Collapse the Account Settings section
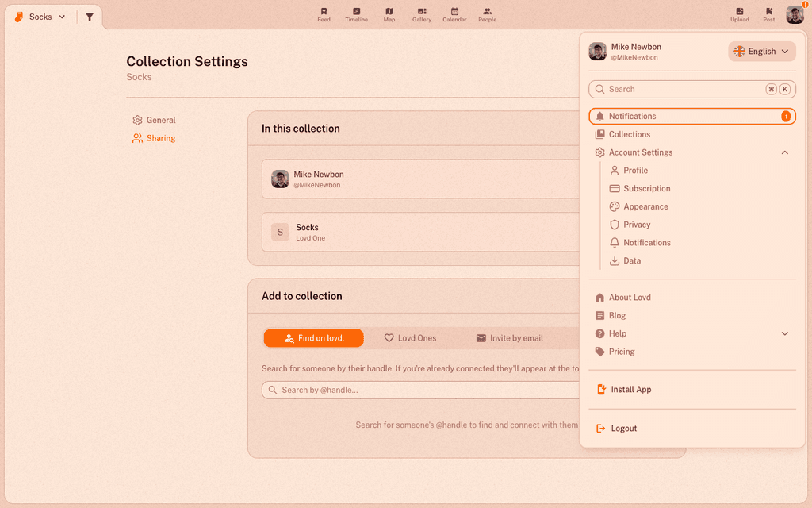The width and height of the screenshot is (812, 508). 785,152
